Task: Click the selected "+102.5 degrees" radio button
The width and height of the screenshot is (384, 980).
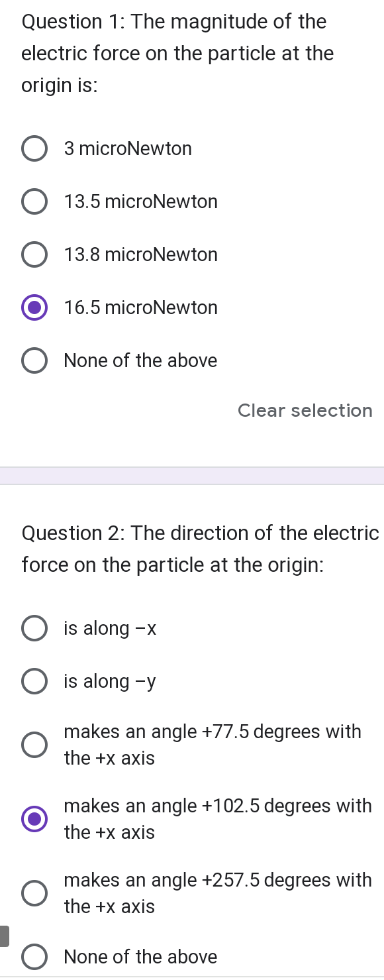Action: (34, 819)
